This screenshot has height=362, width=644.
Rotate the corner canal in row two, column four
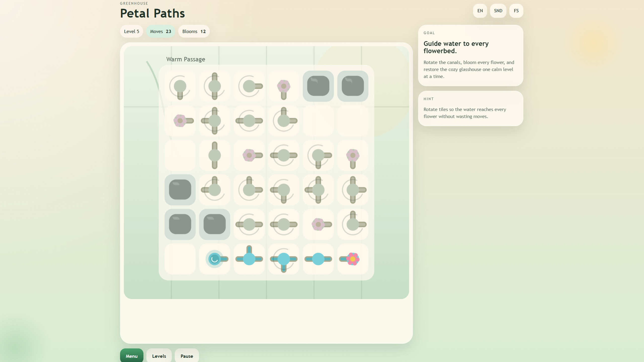pos(284,121)
